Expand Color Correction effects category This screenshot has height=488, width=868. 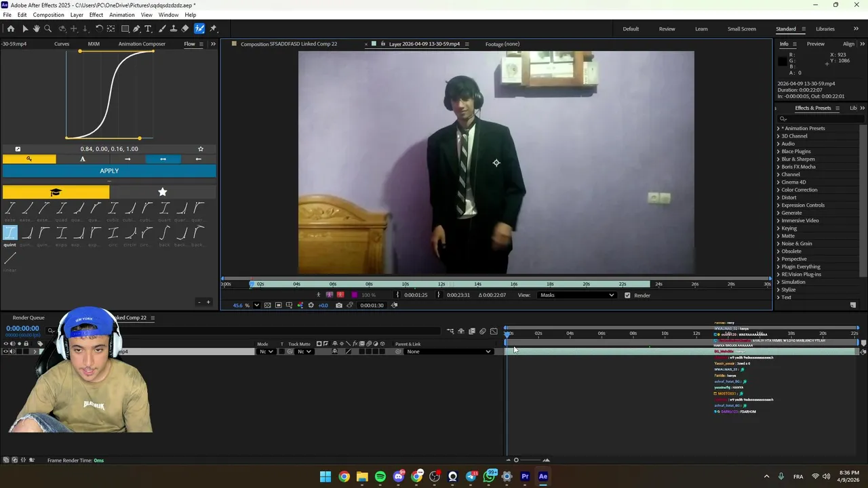point(778,190)
